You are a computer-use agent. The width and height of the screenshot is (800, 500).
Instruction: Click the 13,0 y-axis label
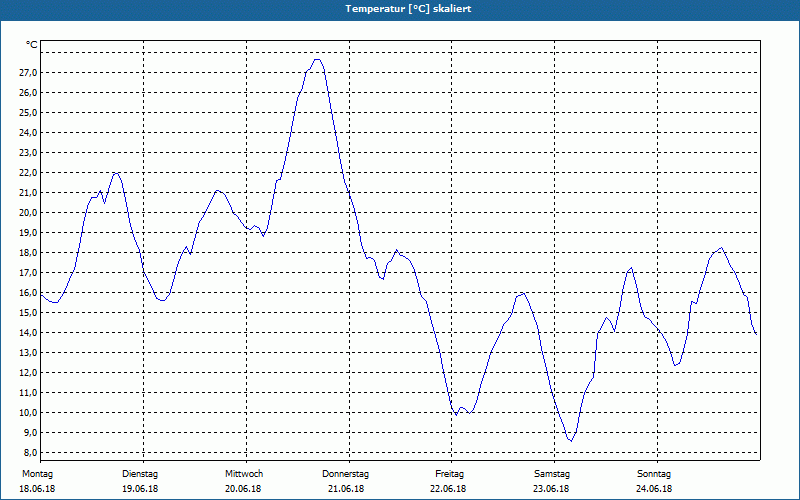[28, 353]
